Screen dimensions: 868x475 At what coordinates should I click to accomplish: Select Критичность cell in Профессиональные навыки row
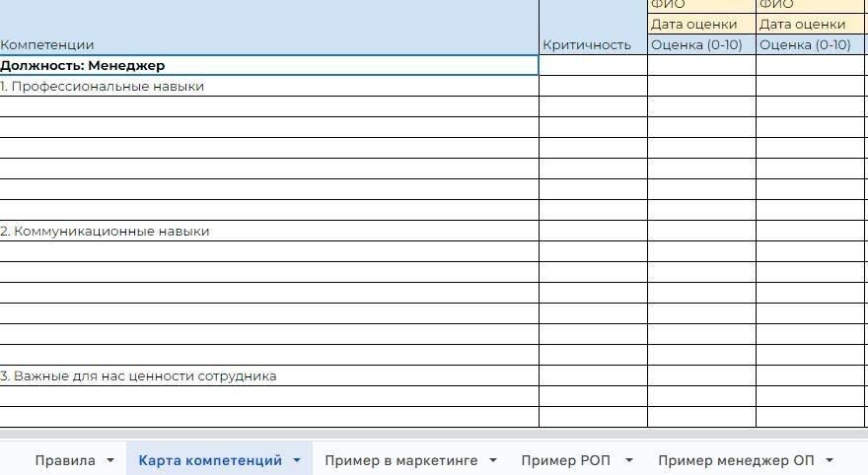tap(593, 87)
